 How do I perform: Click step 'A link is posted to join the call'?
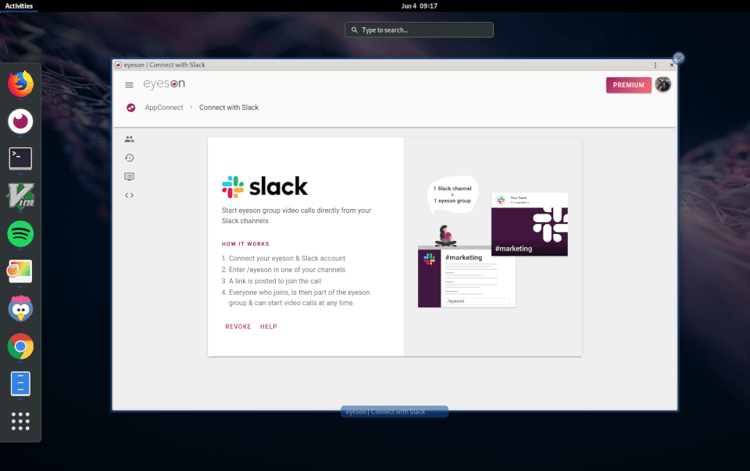[x=275, y=281]
